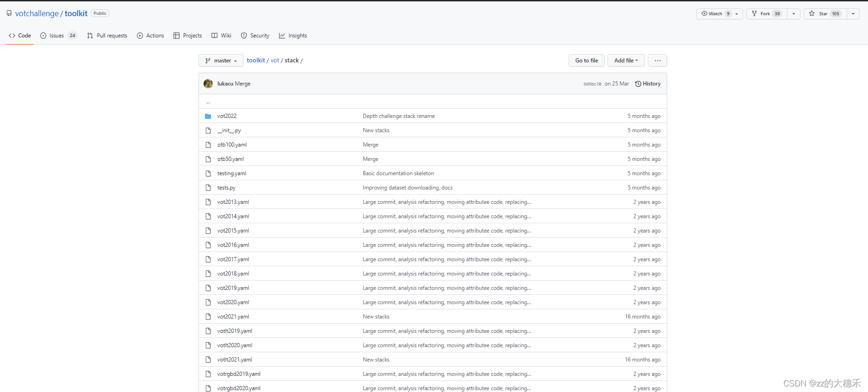The height and width of the screenshot is (392, 868).
Task: Open votrgbd2019.yaml file
Action: 239,374
